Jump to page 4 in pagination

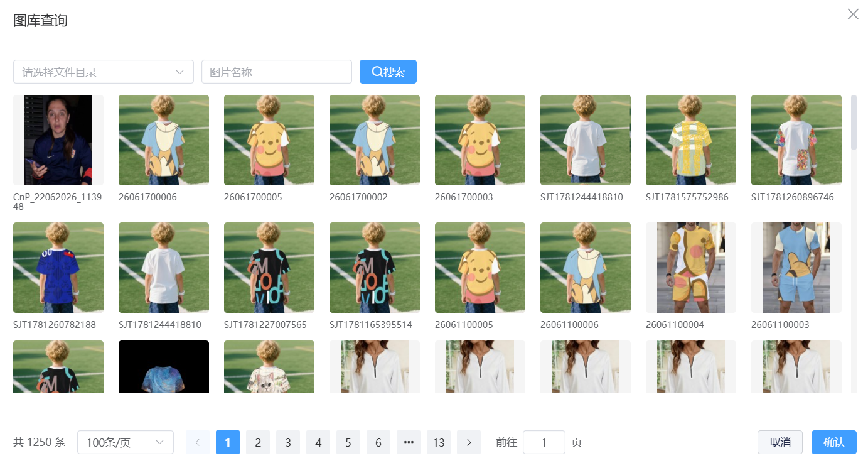(318, 442)
